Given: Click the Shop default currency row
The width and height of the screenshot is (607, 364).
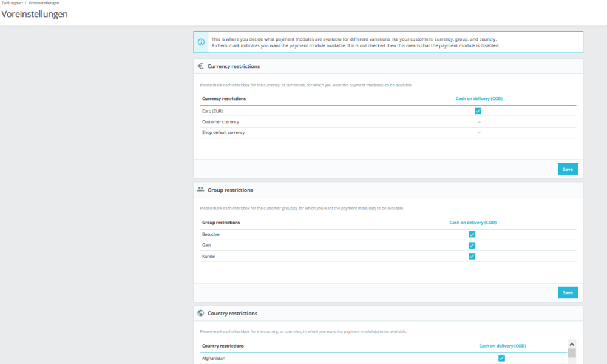Looking at the screenshot, I should [388, 133].
